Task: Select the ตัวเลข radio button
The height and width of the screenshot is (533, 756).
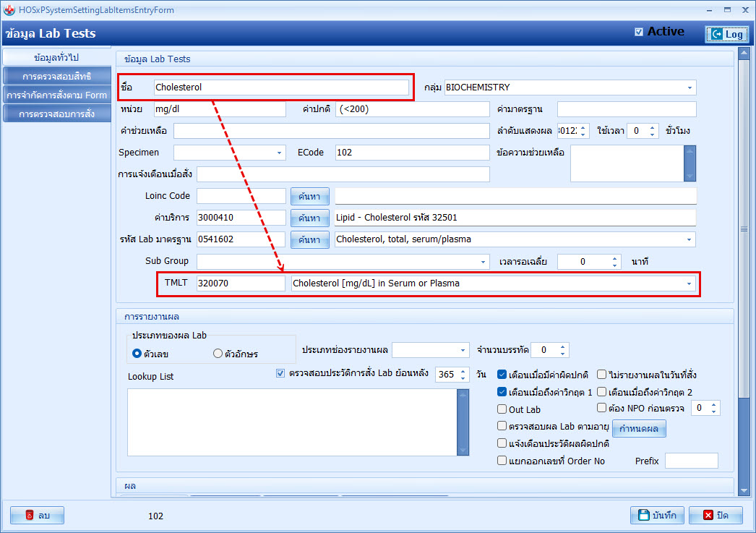Action: tap(137, 354)
